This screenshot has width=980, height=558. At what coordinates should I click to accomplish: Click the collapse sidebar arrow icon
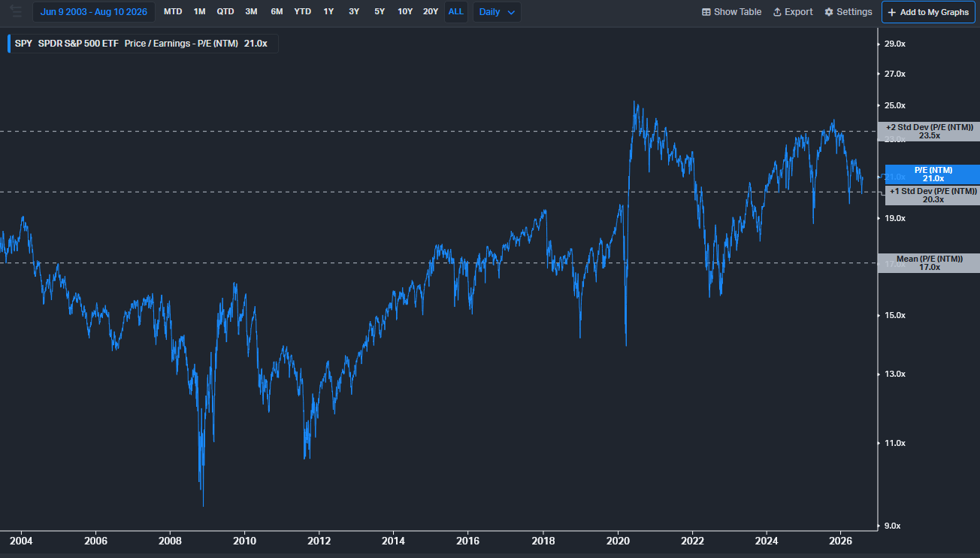click(x=15, y=11)
